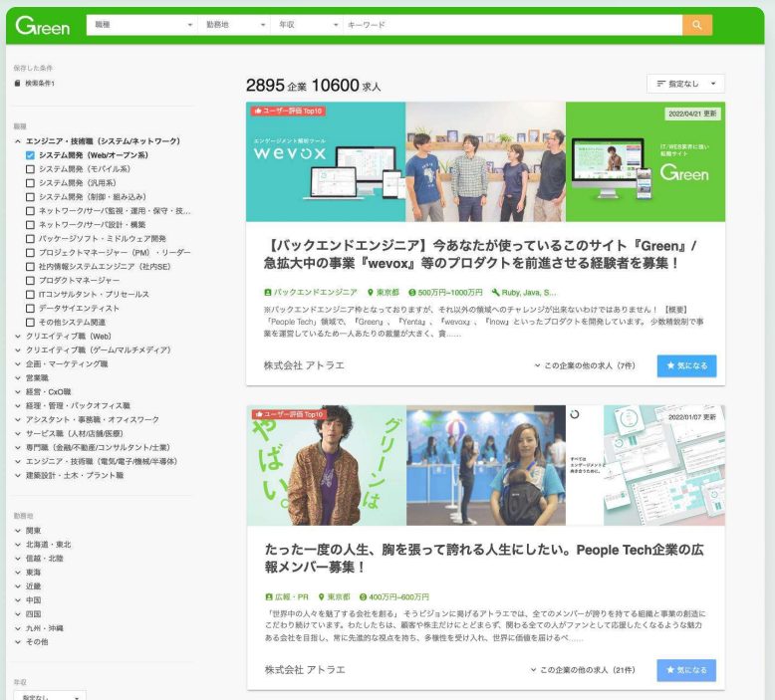The height and width of the screenshot is (700, 775).
Task: Click the 400万円~600万円 salary tag
Action: tap(393, 596)
